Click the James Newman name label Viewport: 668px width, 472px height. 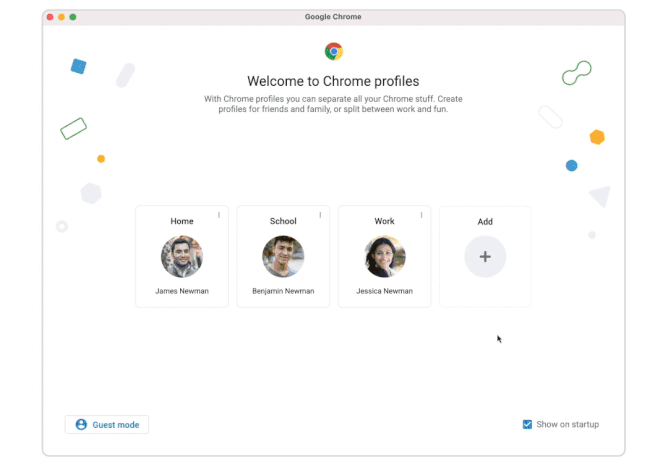tap(182, 291)
